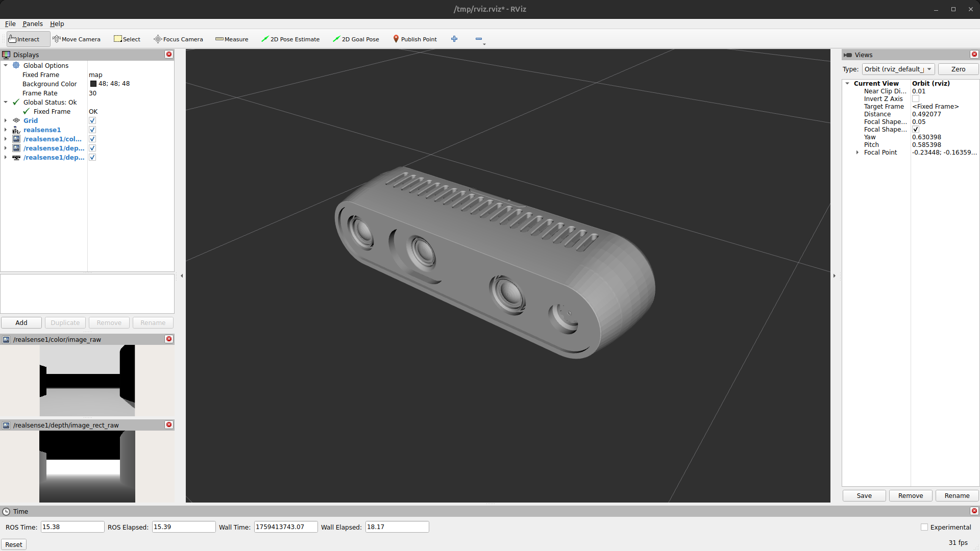Click the blue plus add-tool icon

(x=454, y=39)
